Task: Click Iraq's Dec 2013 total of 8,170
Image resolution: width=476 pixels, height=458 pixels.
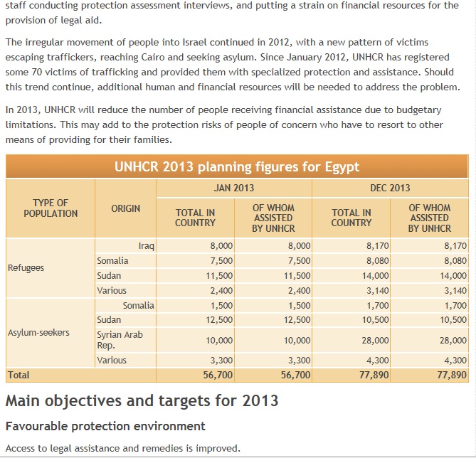Action: 377,246
